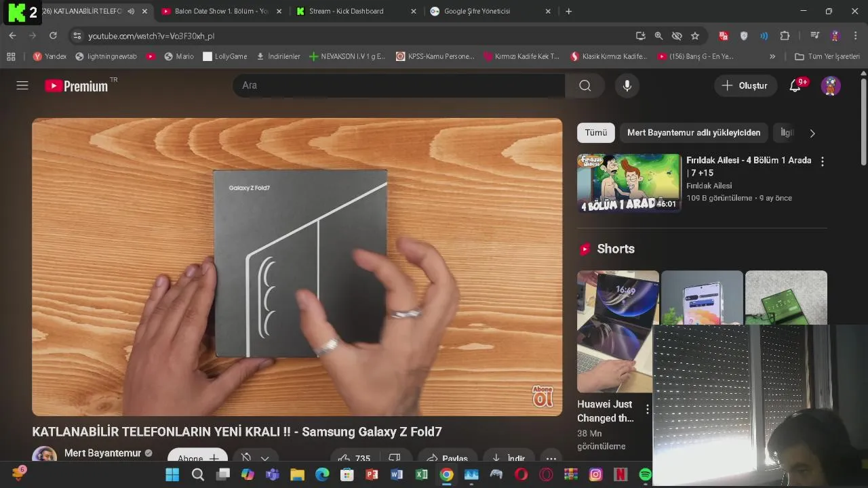Open Fırıldak Ailesi video thumbnail
This screenshot has height=488, width=868.
click(629, 183)
